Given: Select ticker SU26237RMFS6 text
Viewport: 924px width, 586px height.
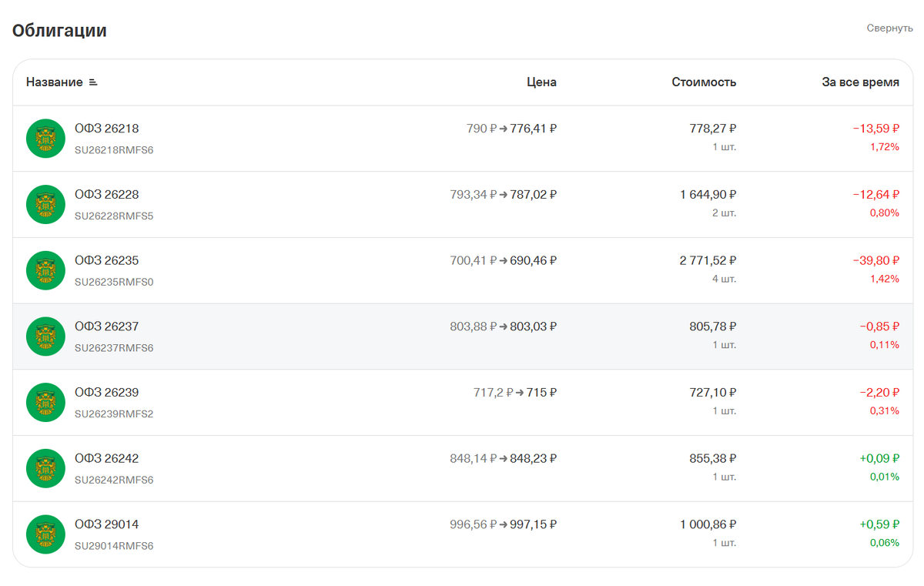Looking at the screenshot, I should 114,348.
